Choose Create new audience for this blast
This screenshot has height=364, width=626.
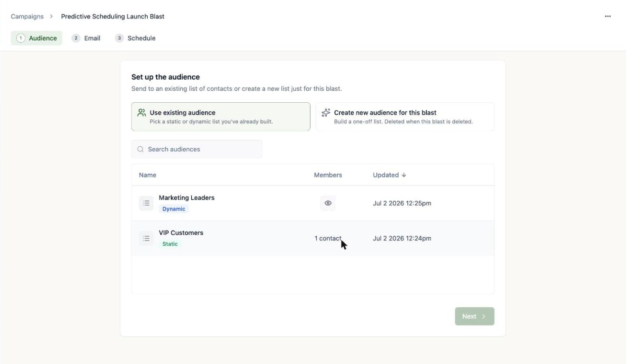[405, 116]
